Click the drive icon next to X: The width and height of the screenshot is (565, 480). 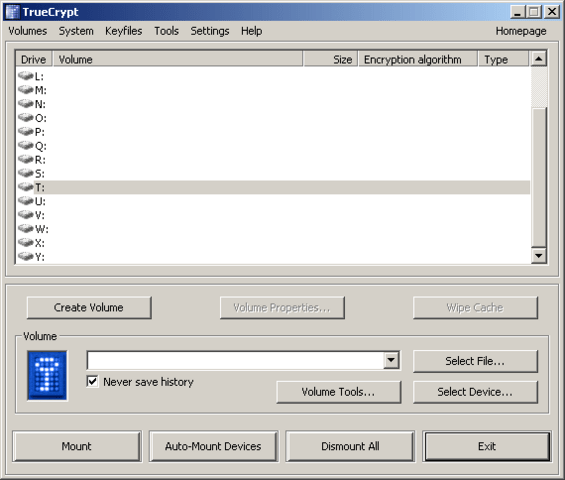point(26,242)
